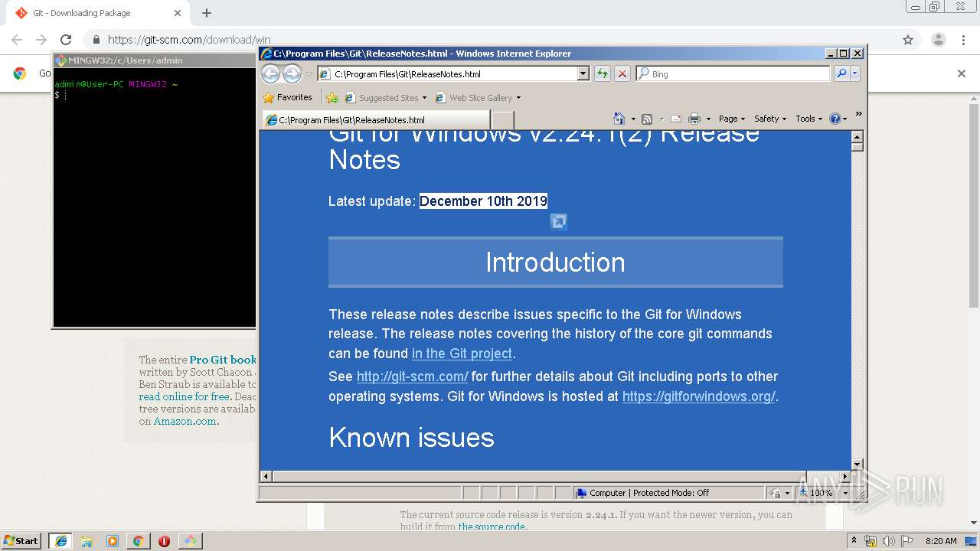Select the ReleaseNotes.html IE tab
Image resolution: width=980 pixels, height=551 pixels.
(x=375, y=120)
